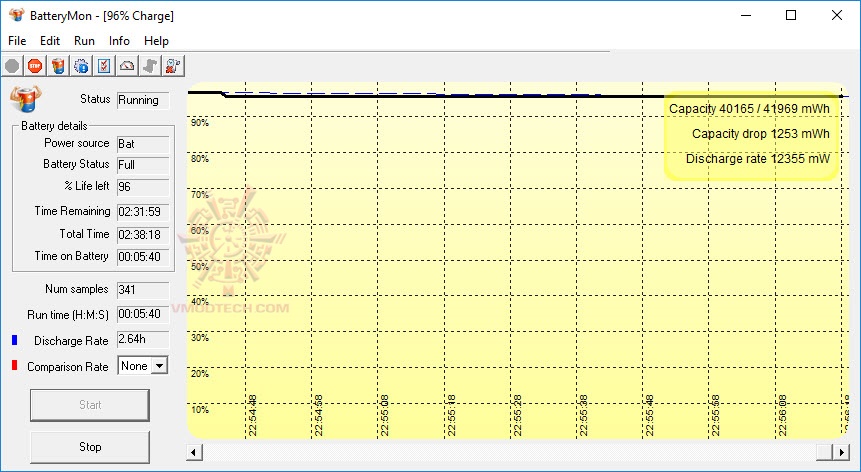This screenshot has height=472, width=861.
Task: Click the gear with blue alert toolbar icon
Action: (81, 66)
